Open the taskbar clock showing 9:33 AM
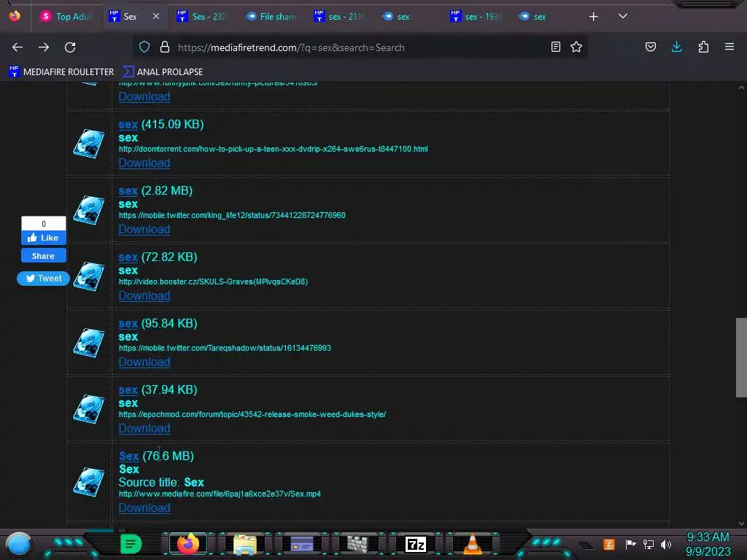747x560 pixels. point(708,544)
